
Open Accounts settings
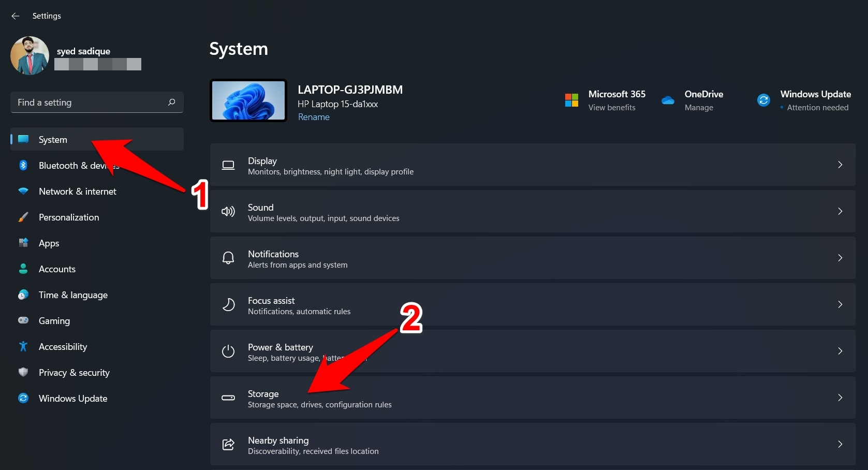pos(56,269)
